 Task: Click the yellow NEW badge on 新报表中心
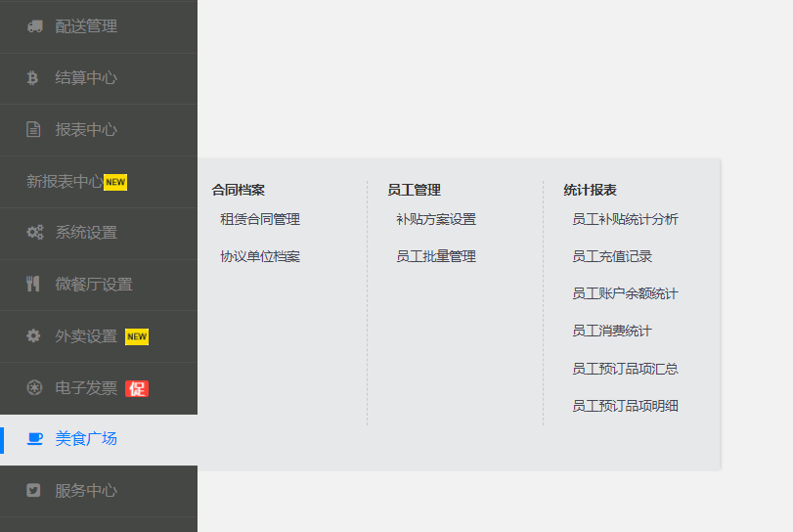pos(115,182)
